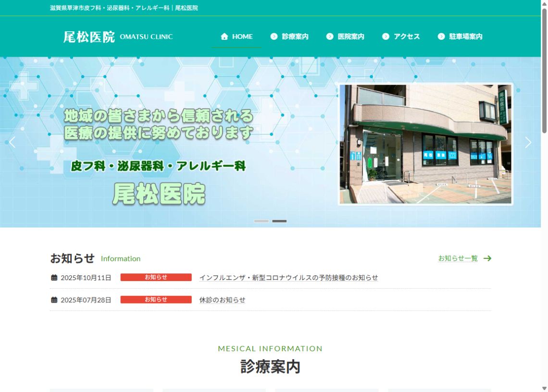Open the HOME menu item
This screenshot has width=548, height=392.
[x=237, y=37]
